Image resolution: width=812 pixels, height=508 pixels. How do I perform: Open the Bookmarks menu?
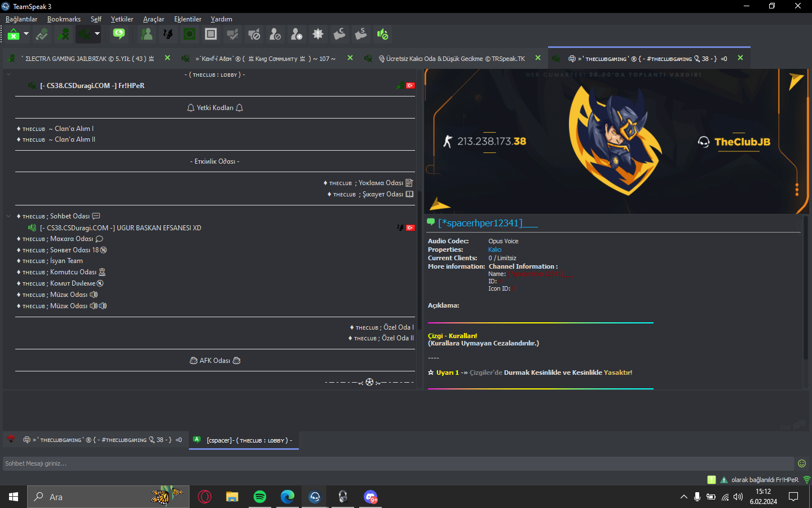pyautogui.click(x=64, y=19)
